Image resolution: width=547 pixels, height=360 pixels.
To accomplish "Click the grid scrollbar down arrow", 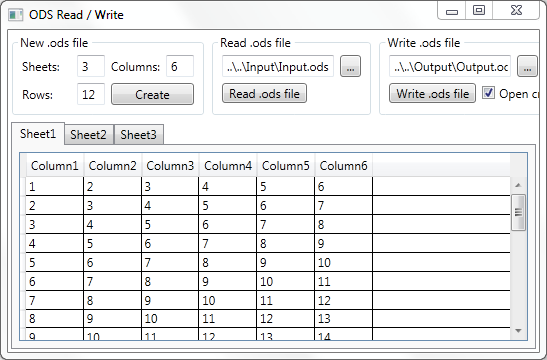I will pyautogui.click(x=518, y=331).
